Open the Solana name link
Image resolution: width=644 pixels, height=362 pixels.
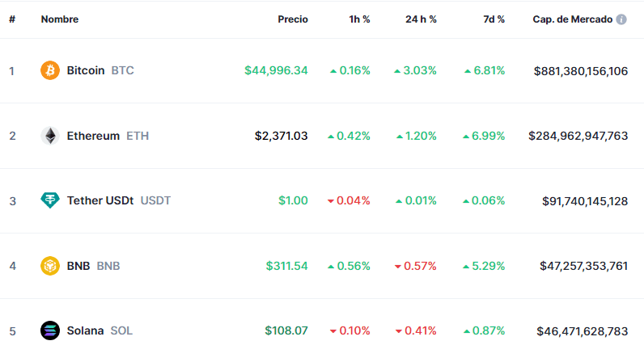coord(85,330)
